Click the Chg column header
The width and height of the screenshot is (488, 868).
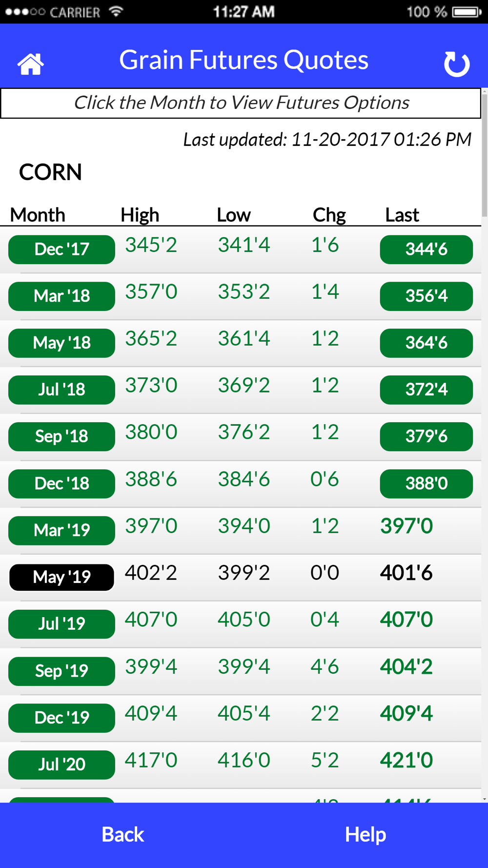(329, 215)
